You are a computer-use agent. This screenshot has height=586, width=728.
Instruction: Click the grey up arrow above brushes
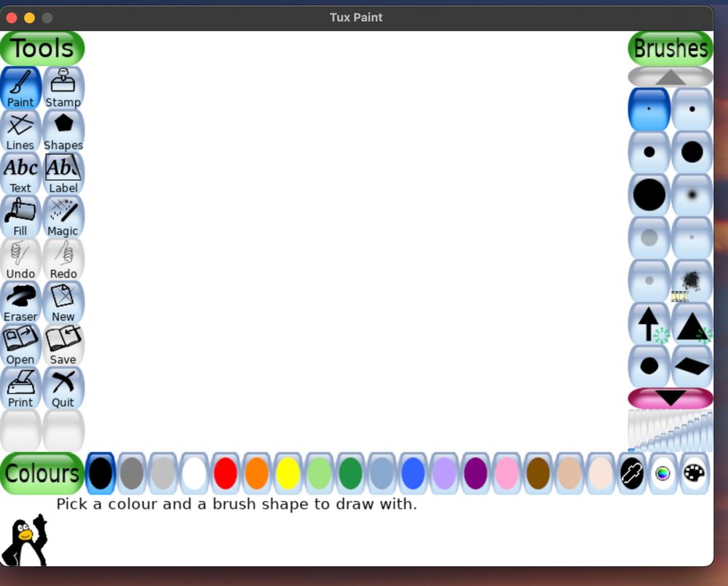tap(670, 76)
